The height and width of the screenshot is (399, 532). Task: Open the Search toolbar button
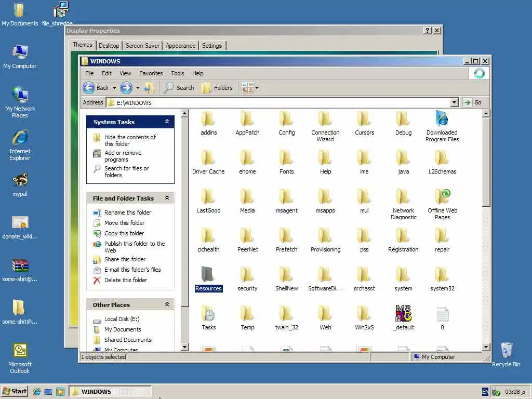tap(179, 88)
